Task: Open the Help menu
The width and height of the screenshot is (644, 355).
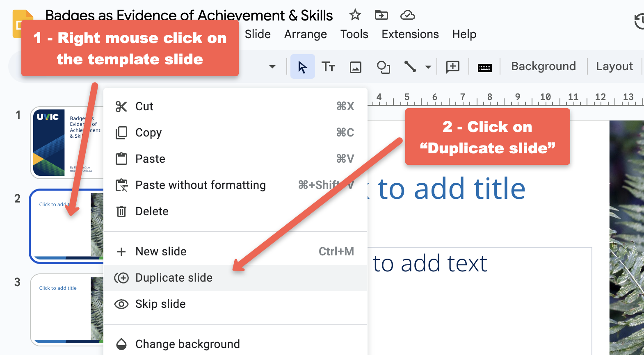Action: [x=464, y=34]
